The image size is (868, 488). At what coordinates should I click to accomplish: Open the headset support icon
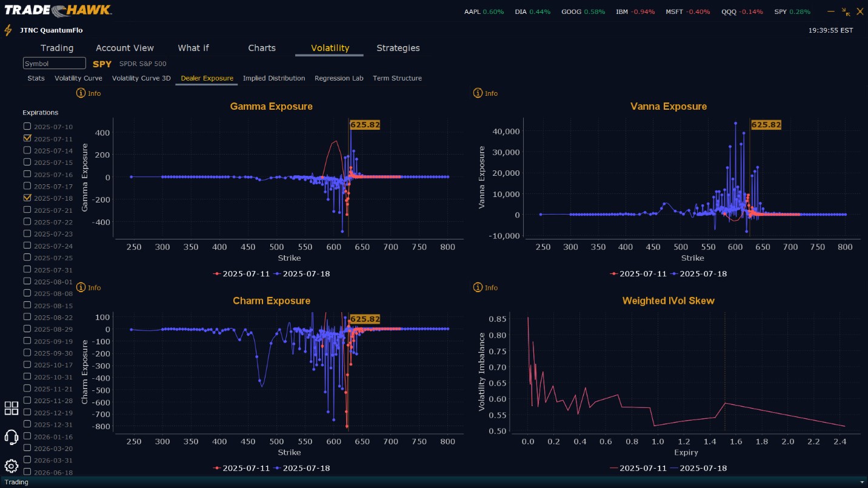tap(11, 436)
